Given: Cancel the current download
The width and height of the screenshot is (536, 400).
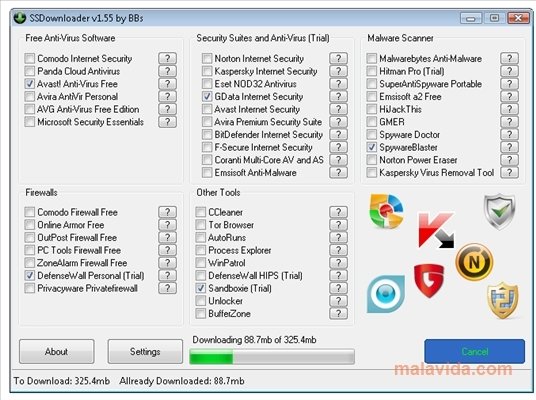Looking at the screenshot, I should tap(474, 351).
